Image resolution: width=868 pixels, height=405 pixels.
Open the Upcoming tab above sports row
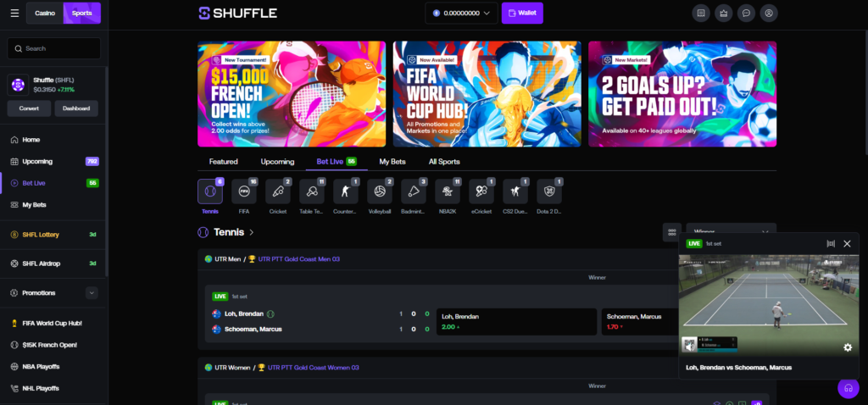(277, 162)
